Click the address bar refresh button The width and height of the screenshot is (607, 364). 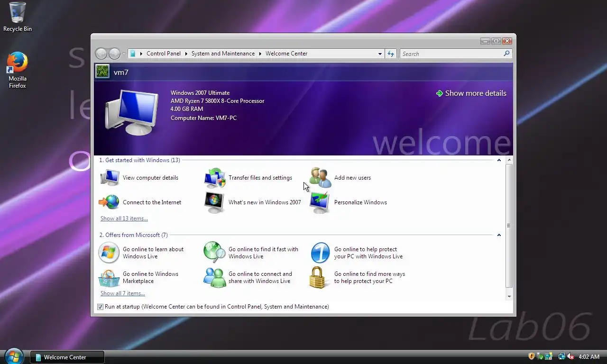(391, 54)
